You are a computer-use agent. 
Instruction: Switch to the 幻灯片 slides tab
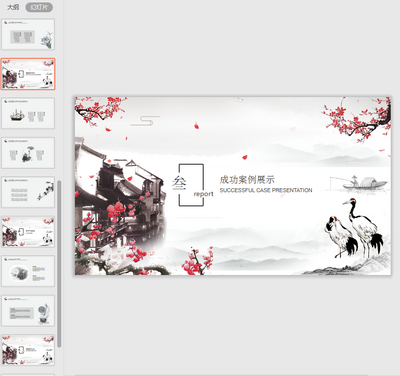(39, 7)
